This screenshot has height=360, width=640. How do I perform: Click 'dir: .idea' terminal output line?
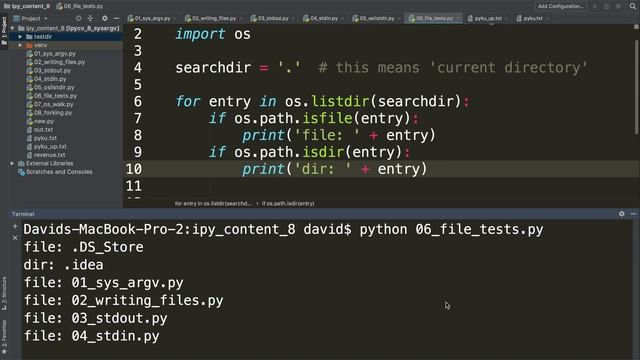pos(64,265)
